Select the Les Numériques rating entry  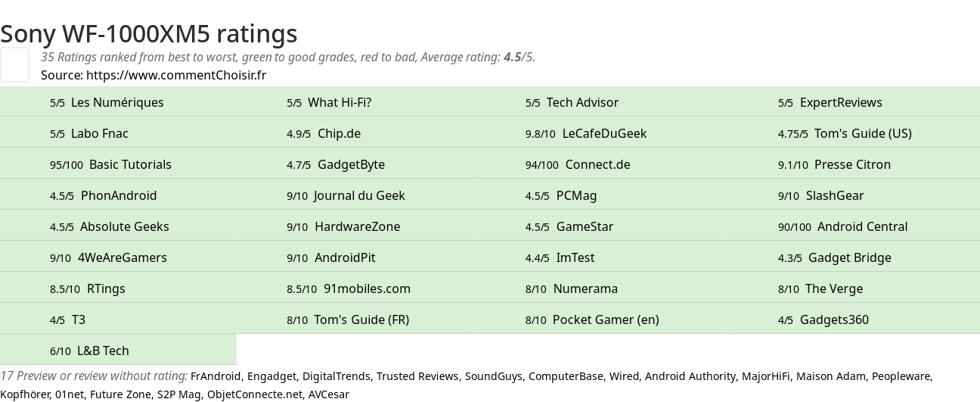click(117, 102)
